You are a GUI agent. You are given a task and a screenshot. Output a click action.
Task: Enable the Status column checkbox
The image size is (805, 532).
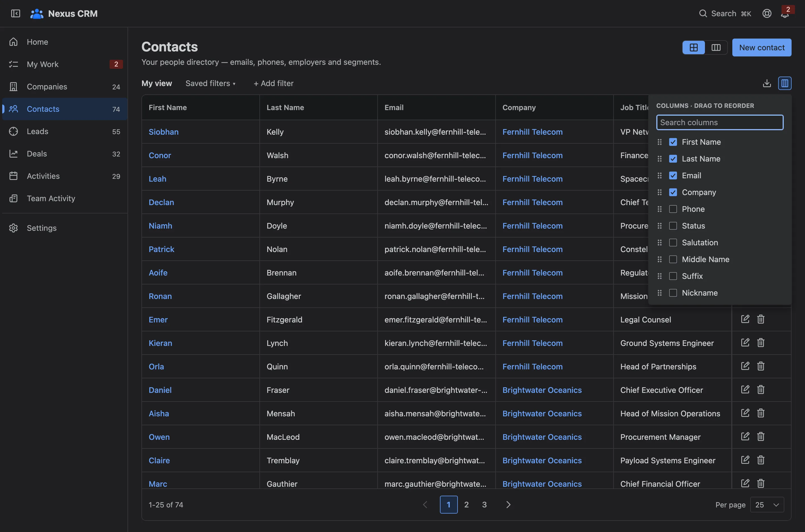673,226
